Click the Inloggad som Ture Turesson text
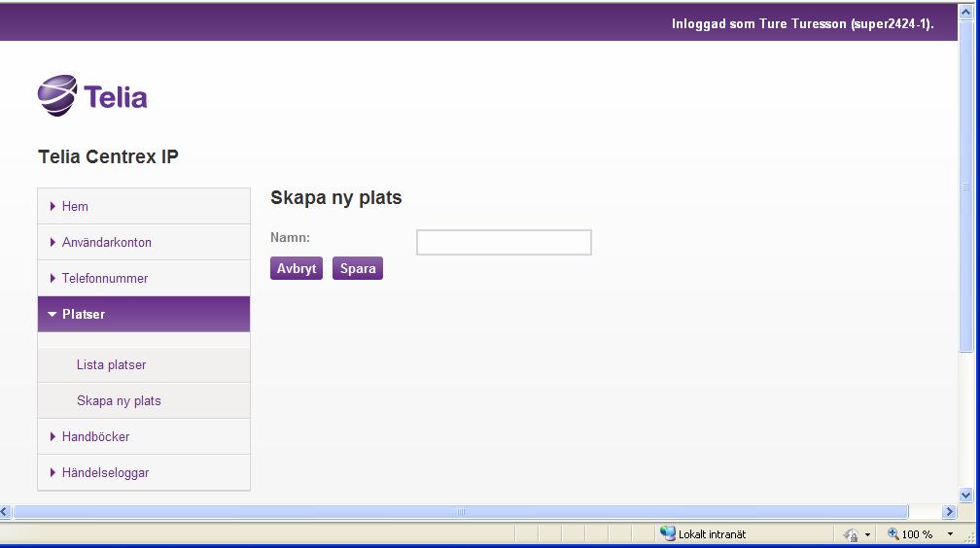 coord(802,23)
